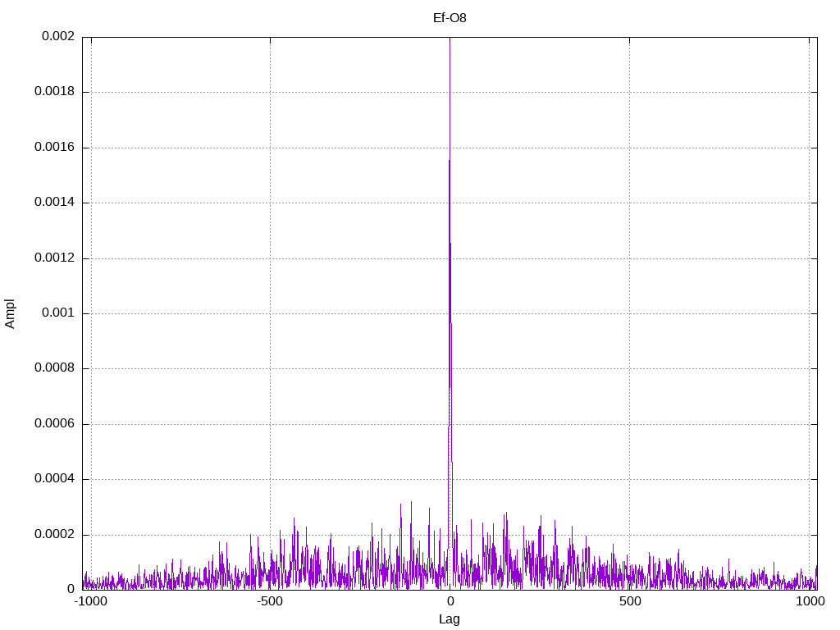Select the 0.0006 y-axis tick label
The width and height of the screenshot is (840, 630).
(54, 424)
